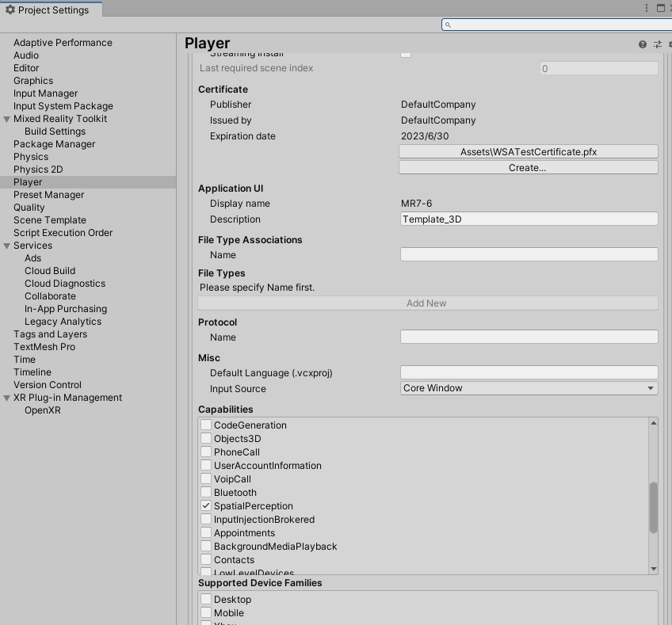Turn on the Bluetooth capability
The width and height of the screenshot is (672, 625).
tap(206, 492)
